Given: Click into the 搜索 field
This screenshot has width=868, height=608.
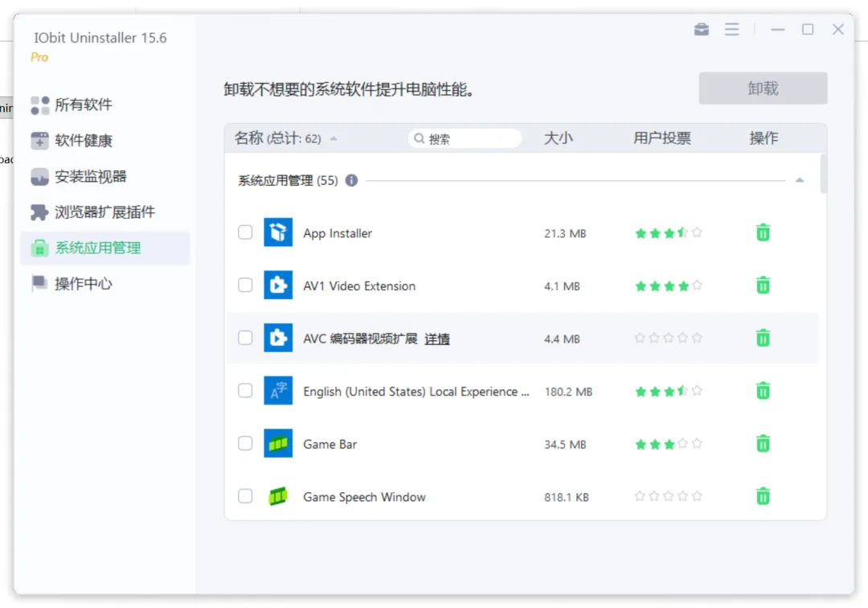Looking at the screenshot, I should [465, 138].
